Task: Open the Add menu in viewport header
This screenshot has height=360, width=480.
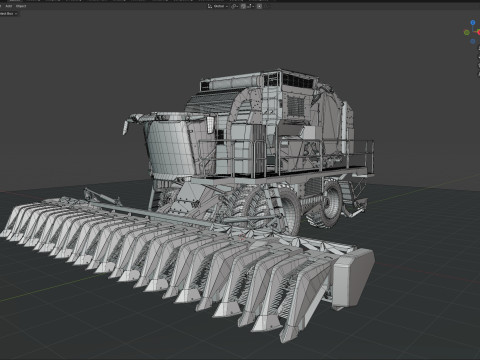Action: click(9, 6)
